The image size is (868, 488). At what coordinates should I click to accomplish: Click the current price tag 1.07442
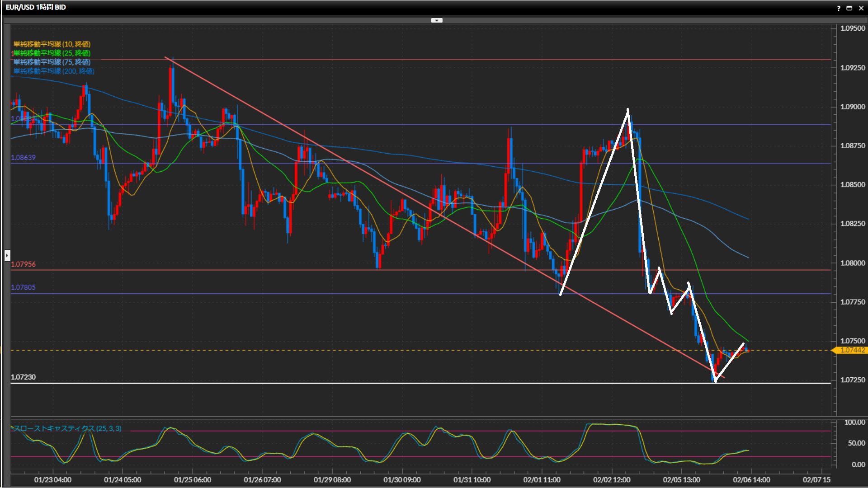(x=852, y=350)
